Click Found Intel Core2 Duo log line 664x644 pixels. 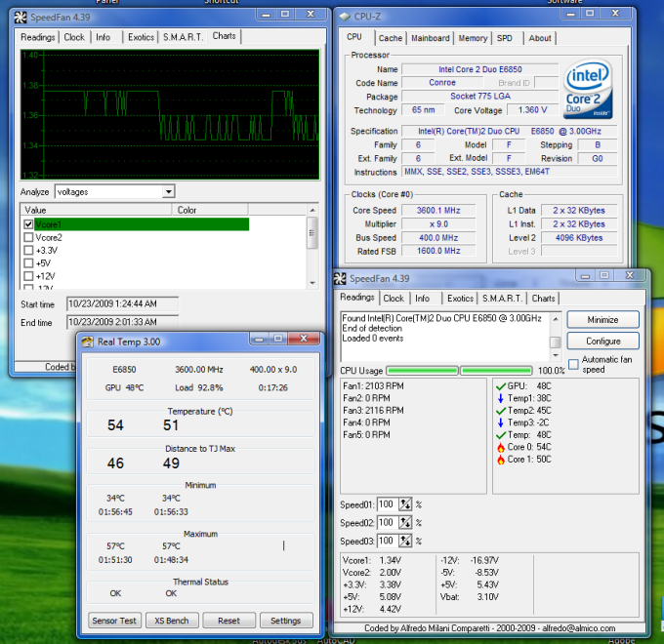441,318
